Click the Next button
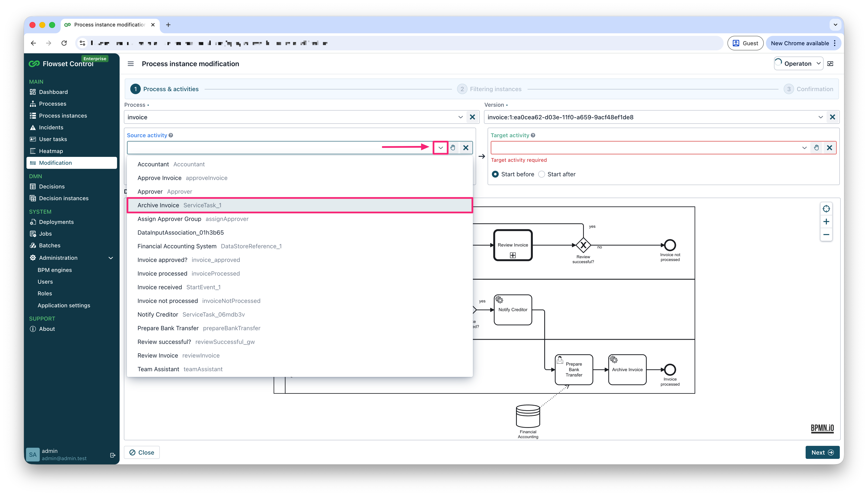The image size is (868, 496). point(822,452)
